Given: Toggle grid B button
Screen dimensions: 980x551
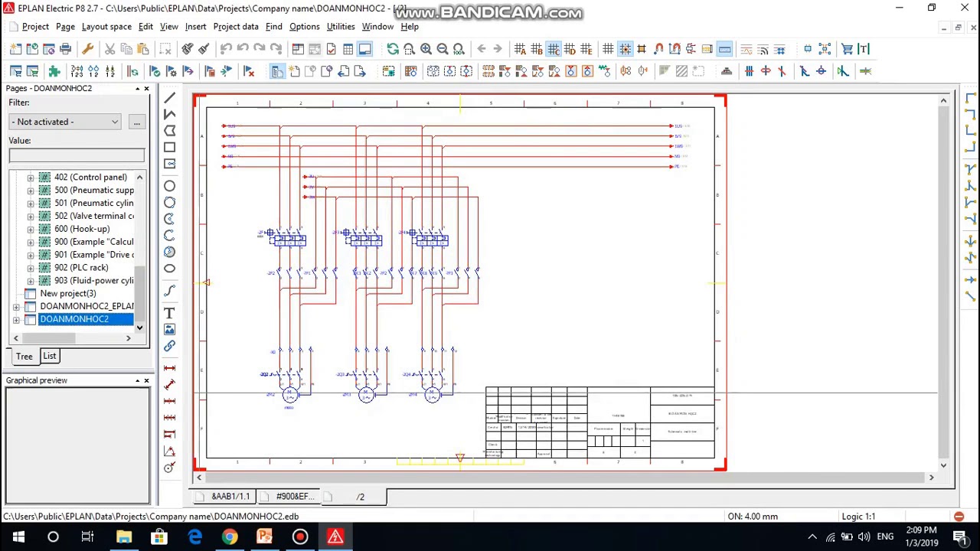Looking at the screenshot, I should coord(537,49).
